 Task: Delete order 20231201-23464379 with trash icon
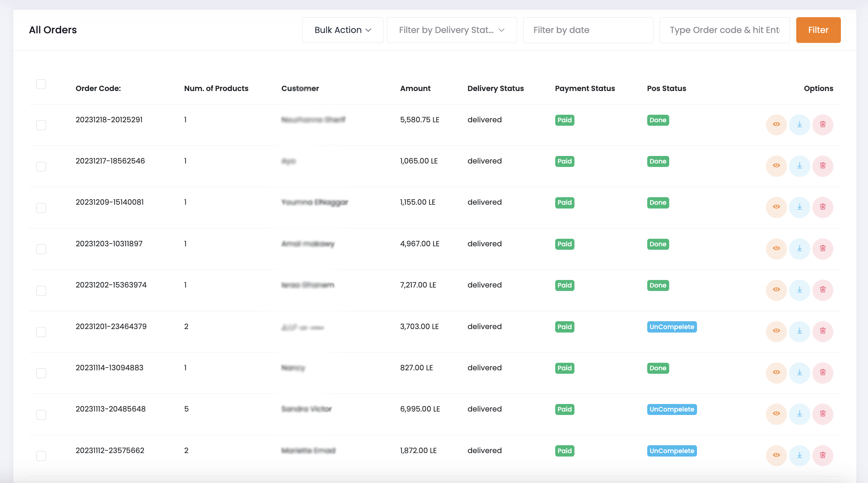click(x=823, y=331)
